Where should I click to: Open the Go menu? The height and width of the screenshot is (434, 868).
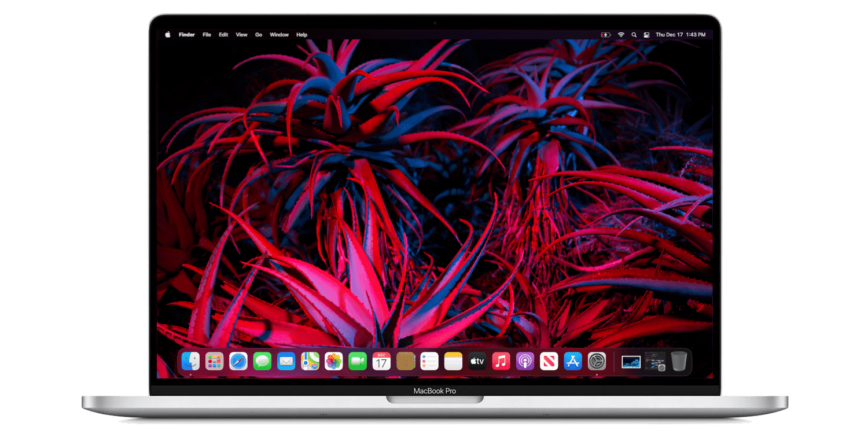259,35
